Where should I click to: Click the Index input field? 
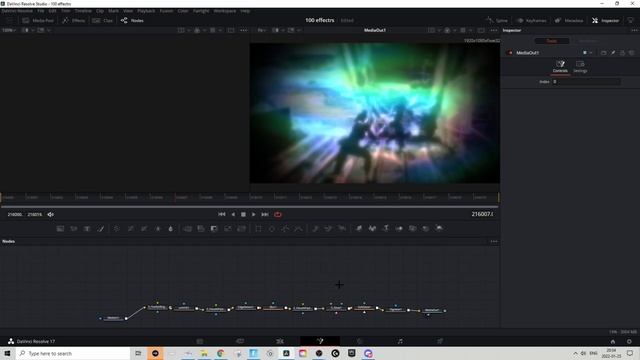tap(586, 82)
